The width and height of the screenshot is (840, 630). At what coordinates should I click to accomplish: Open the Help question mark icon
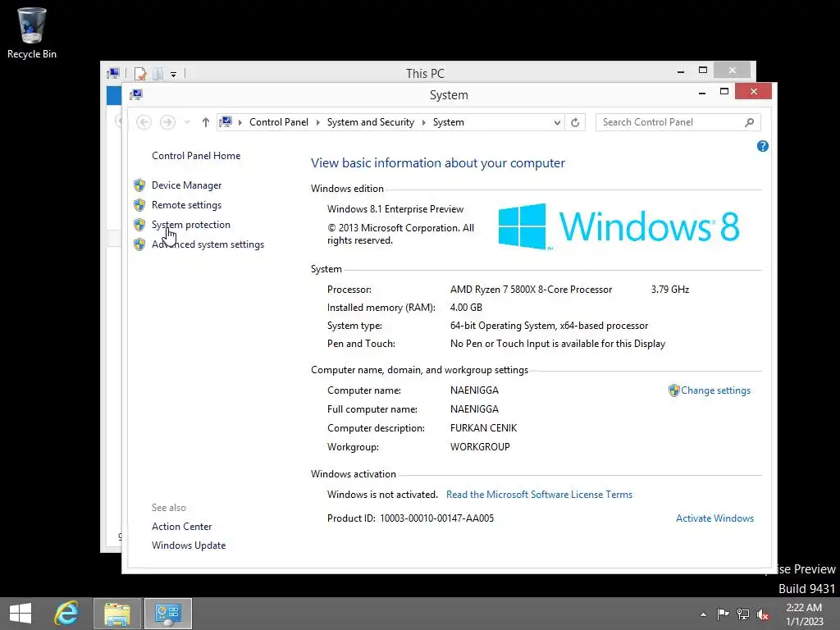(x=762, y=146)
